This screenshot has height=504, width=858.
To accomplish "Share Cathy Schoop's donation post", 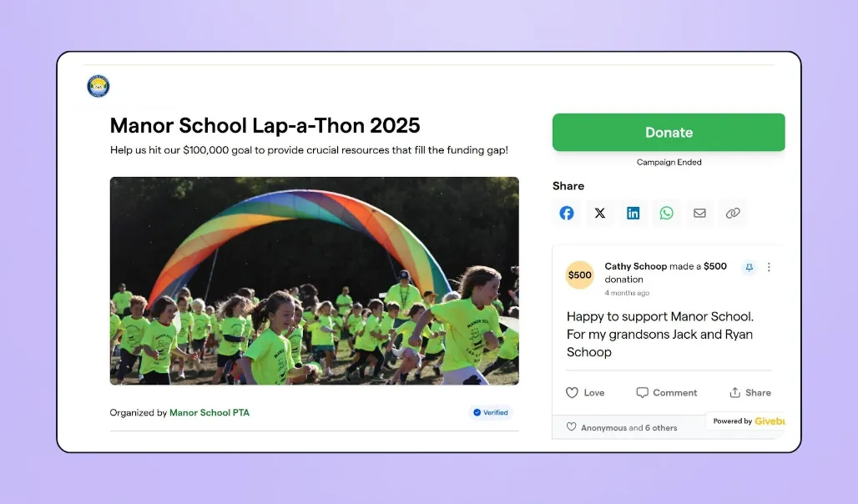I will (x=750, y=392).
